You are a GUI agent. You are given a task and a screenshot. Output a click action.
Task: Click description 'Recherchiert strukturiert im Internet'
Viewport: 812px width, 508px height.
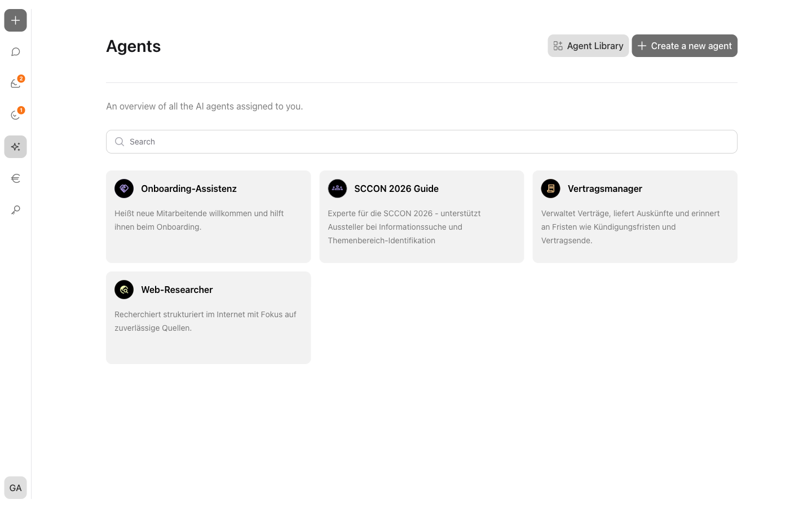[x=205, y=321]
